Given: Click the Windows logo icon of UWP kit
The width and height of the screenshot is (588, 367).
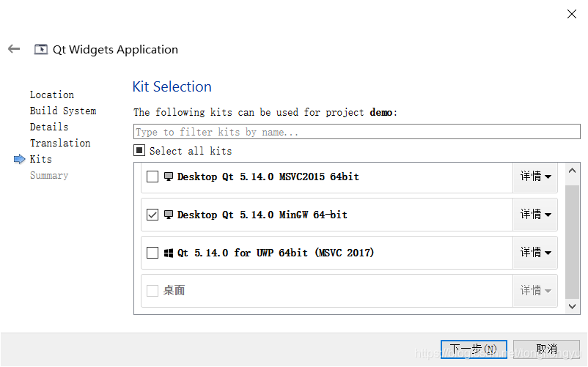Looking at the screenshot, I should 169,253.
